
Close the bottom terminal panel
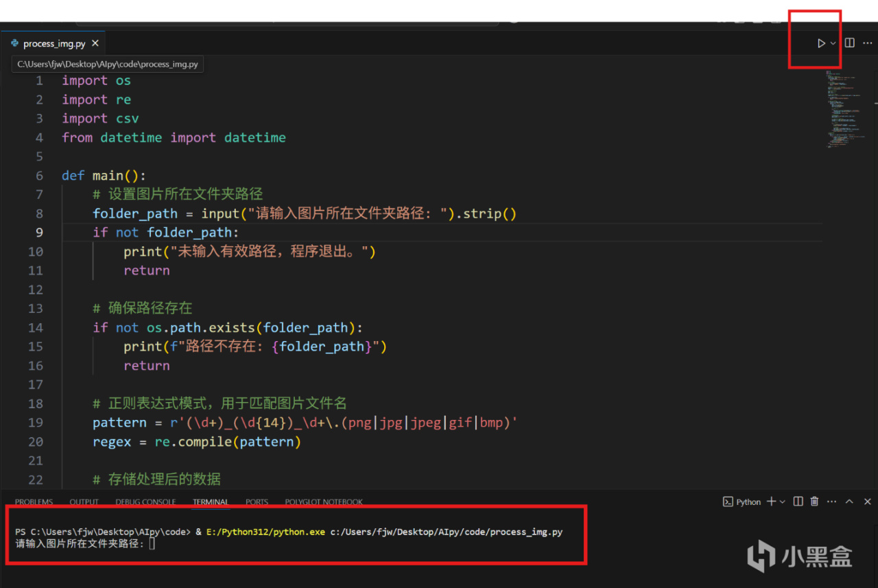tap(867, 502)
